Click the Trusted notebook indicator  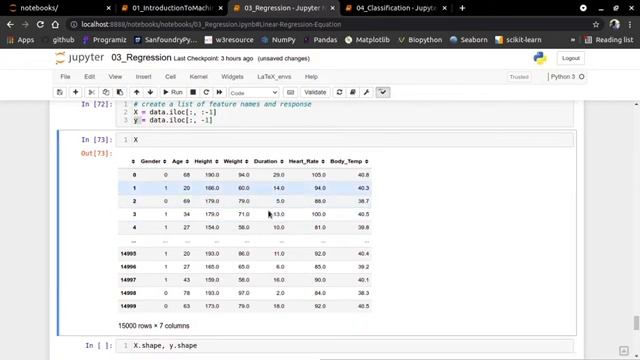(x=519, y=77)
